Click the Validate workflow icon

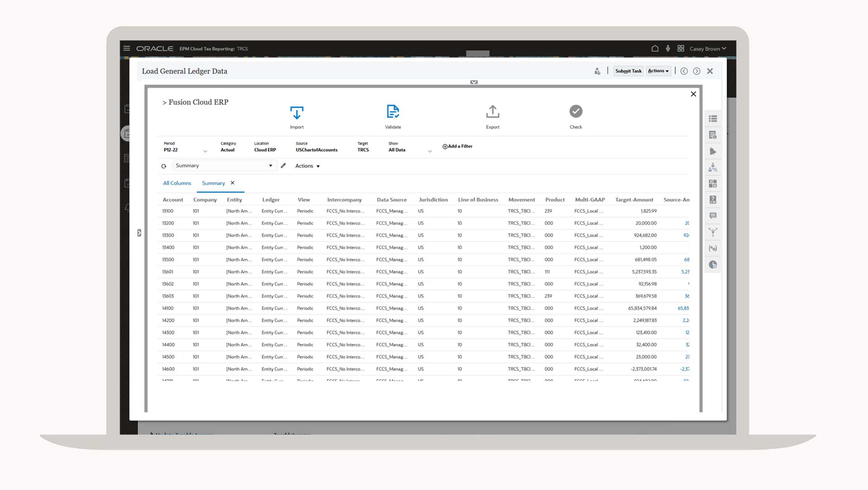[392, 112]
